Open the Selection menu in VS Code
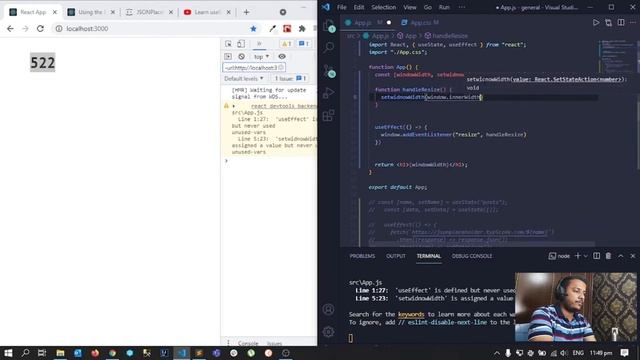This screenshot has height=360, width=640. point(383,7)
